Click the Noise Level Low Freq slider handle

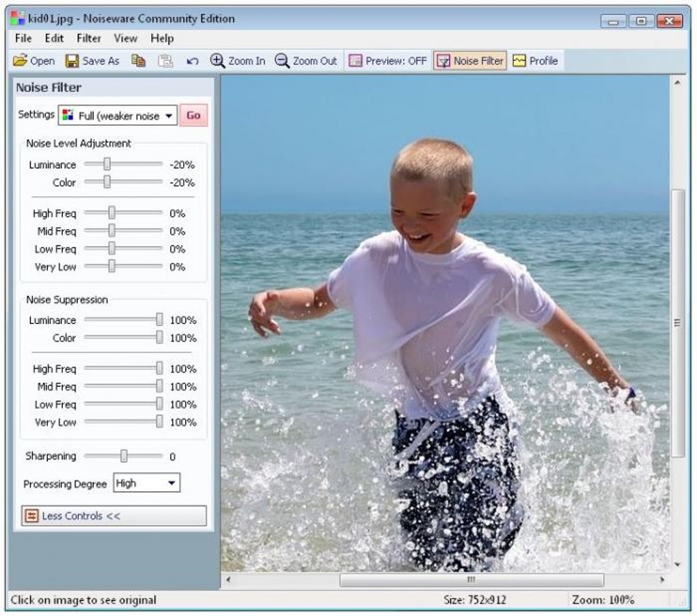click(x=111, y=249)
